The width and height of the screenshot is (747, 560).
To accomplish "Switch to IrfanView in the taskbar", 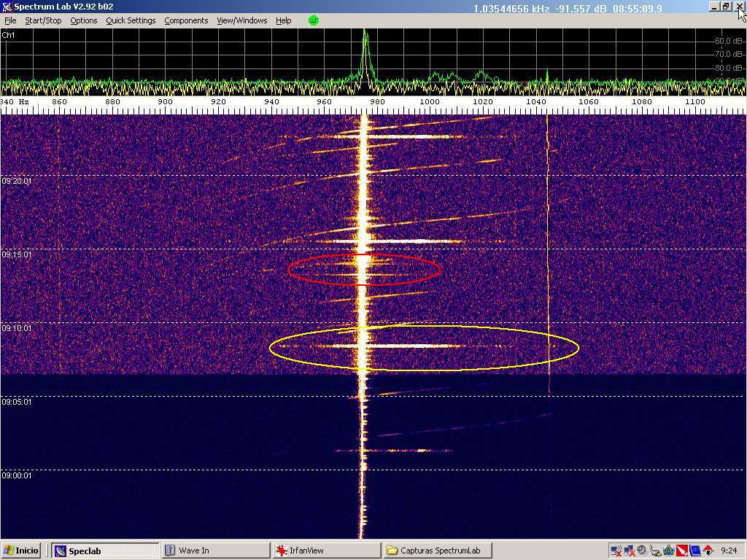I will point(325,551).
